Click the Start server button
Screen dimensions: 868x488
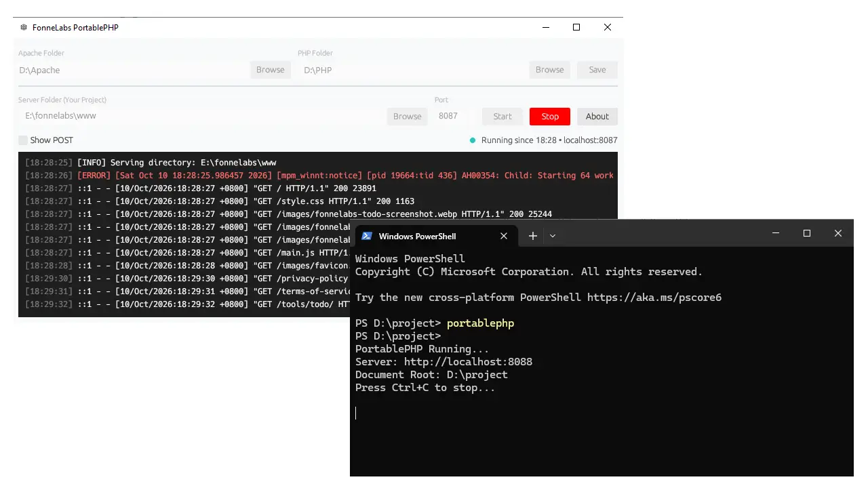click(502, 117)
